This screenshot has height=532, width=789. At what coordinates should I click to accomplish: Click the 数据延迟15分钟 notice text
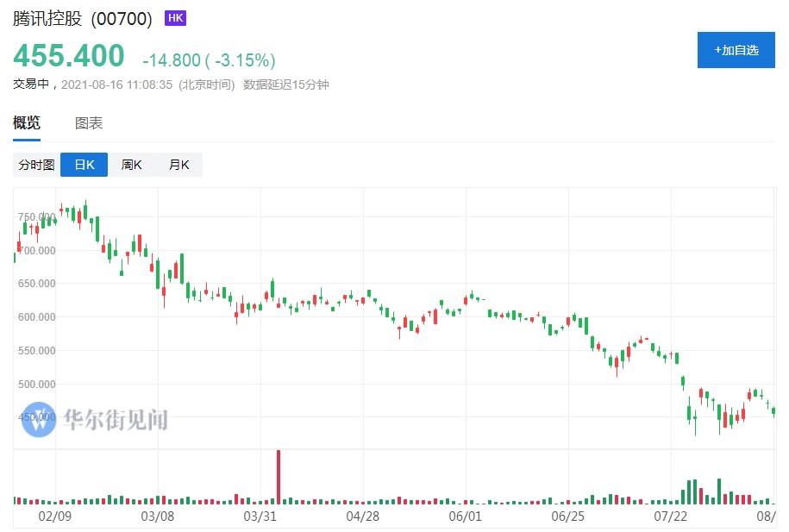(286, 84)
